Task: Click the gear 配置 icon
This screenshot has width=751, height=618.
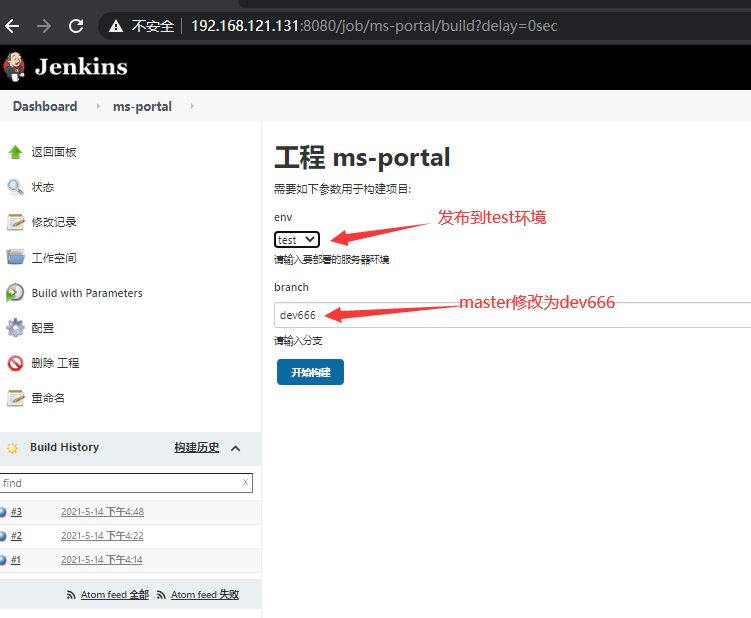Action: (x=15, y=328)
